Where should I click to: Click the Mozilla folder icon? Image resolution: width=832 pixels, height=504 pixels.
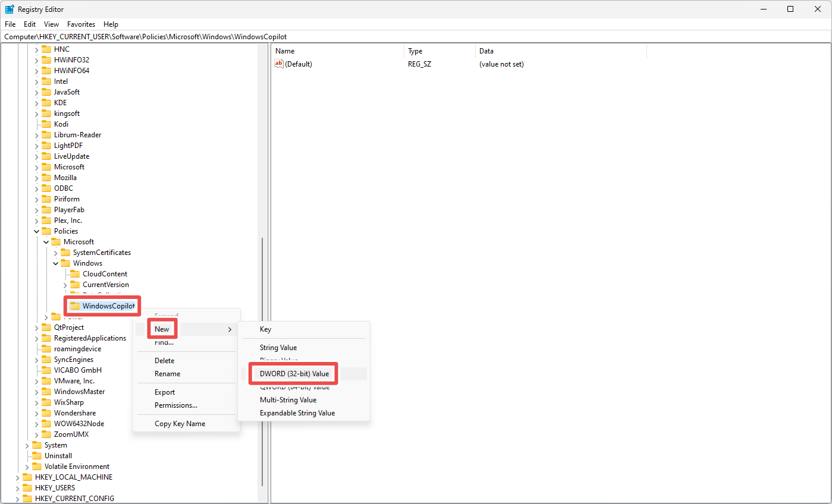click(46, 178)
